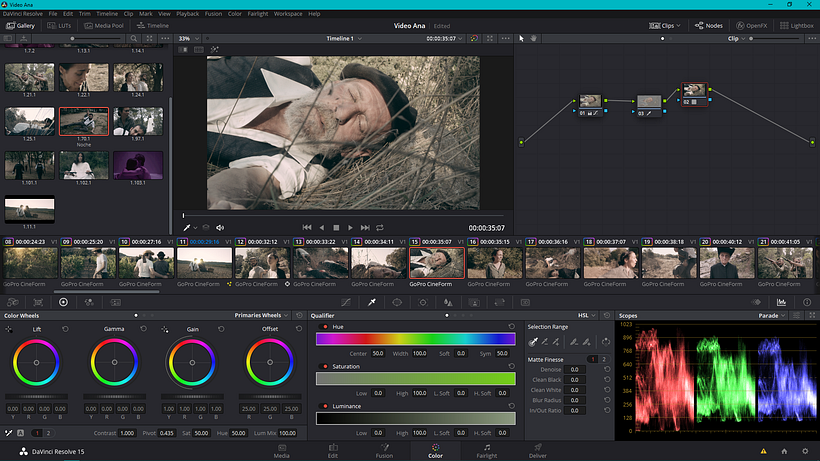The image size is (820, 461).
Task: Open the Media Pool panel
Action: tap(104, 26)
